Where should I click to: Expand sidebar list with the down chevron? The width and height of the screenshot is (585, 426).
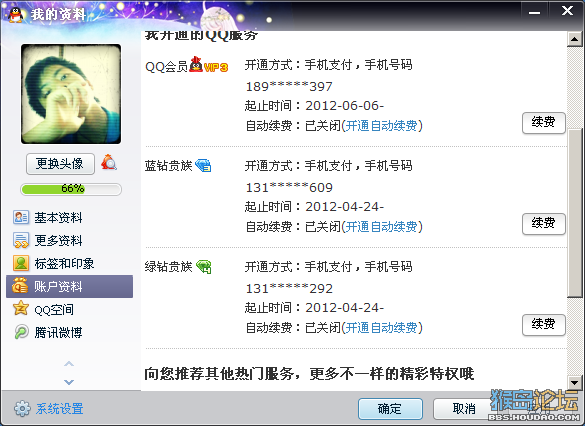point(69,382)
